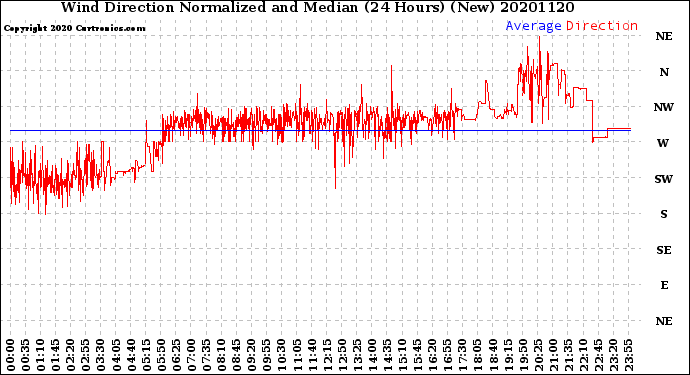Image resolution: width=690 pixels, height=375 pixels.
Task: Click the 07:35 time axis label
Action: pyautogui.click(x=206, y=355)
